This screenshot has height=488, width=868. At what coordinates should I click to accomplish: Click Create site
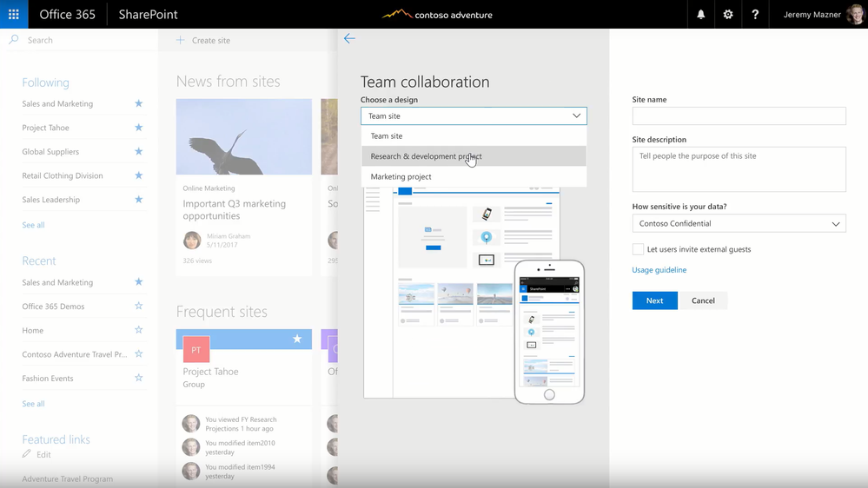click(x=211, y=41)
